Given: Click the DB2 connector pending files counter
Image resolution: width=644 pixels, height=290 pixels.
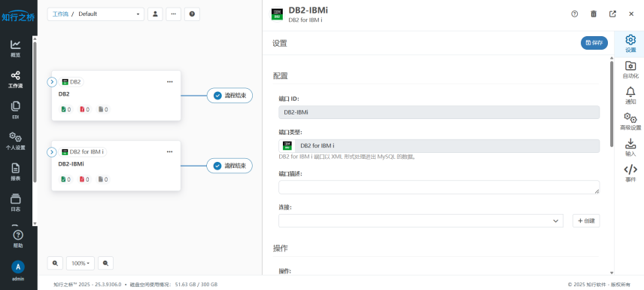Looking at the screenshot, I should pos(103,109).
